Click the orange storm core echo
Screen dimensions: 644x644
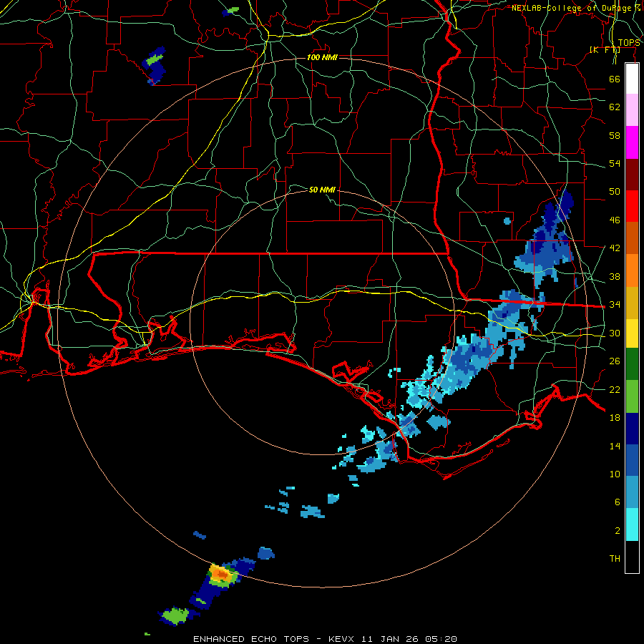click(x=221, y=573)
